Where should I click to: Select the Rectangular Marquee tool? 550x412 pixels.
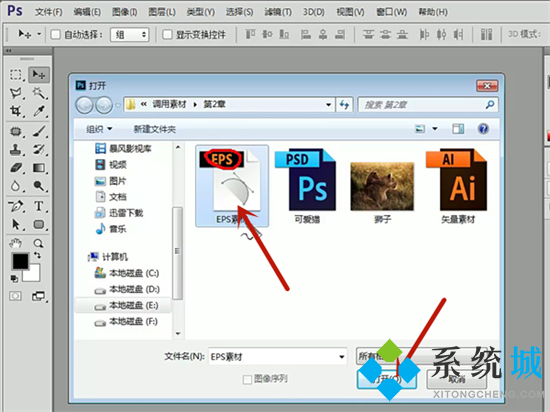click(15, 75)
